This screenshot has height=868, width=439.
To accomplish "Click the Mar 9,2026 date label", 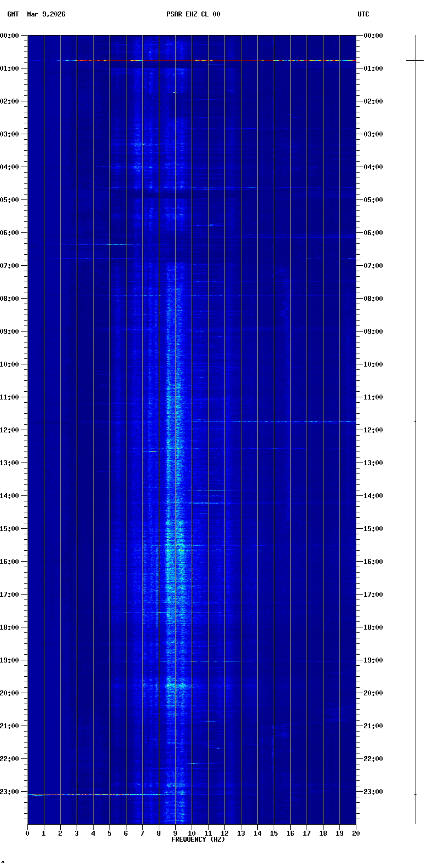I will (x=46, y=14).
